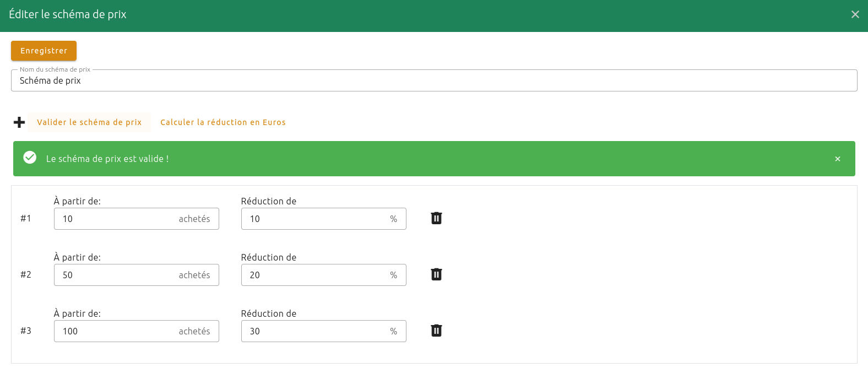The height and width of the screenshot is (384, 868).
Task: Click the plus icon to add a tier
Action: click(19, 122)
